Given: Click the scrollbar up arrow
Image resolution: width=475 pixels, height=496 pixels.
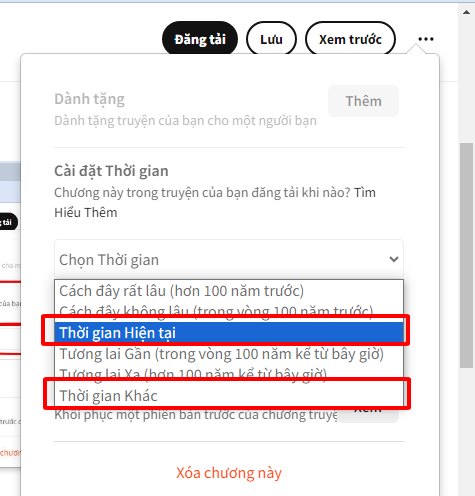Looking at the screenshot, I should (466, 12).
